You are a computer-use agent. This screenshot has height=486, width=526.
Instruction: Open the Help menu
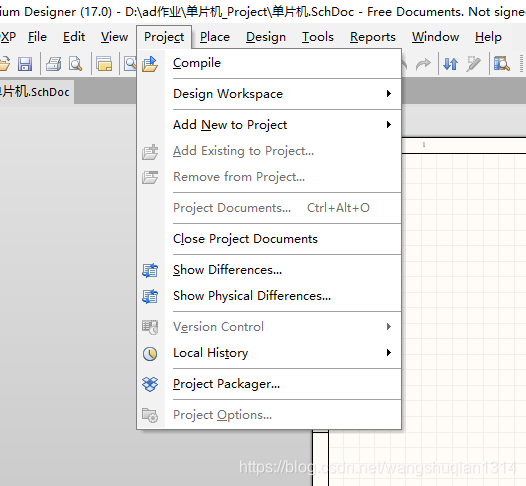pos(488,37)
